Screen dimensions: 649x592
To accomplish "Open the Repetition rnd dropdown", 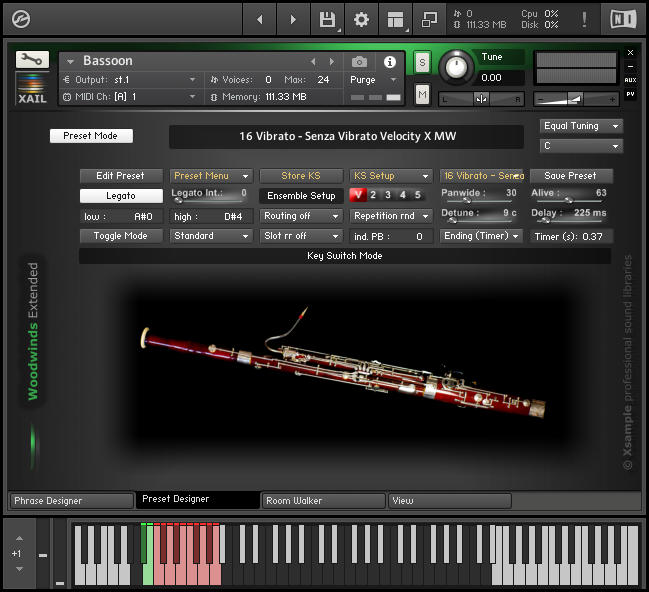I will 391,216.
